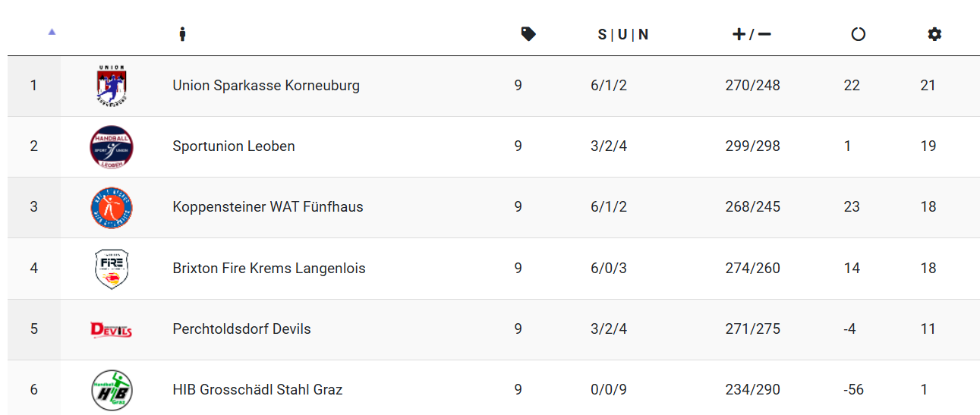Click the 270/248 goals cell for Korneuburg
The image size is (980, 415).
click(x=752, y=85)
